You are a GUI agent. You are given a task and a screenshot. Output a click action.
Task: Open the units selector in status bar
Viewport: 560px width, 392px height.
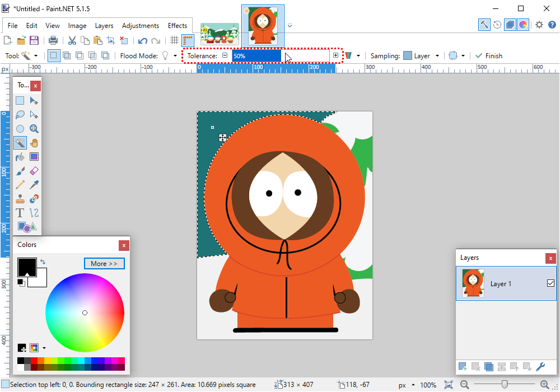coord(407,385)
